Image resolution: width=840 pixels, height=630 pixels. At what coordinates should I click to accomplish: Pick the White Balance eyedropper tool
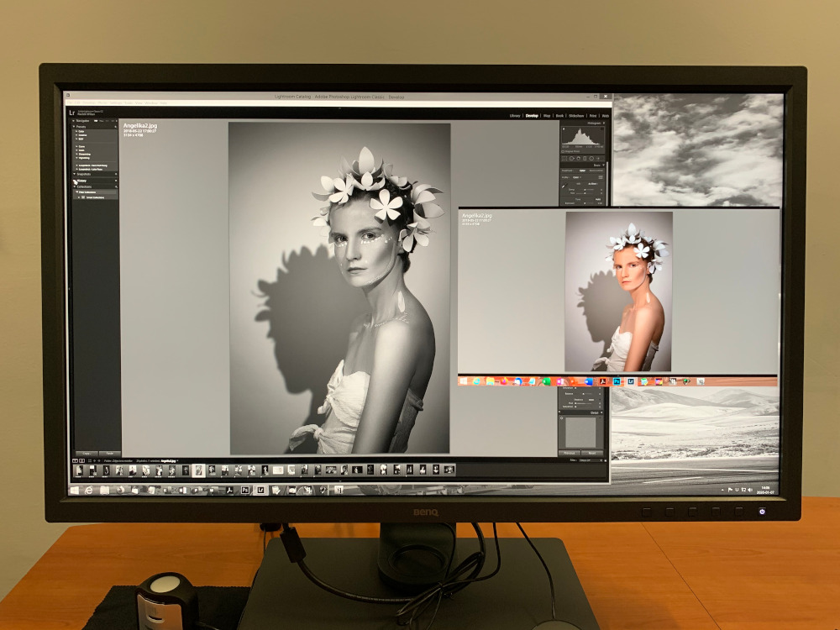pyautogui.click(x=565, y=186)
